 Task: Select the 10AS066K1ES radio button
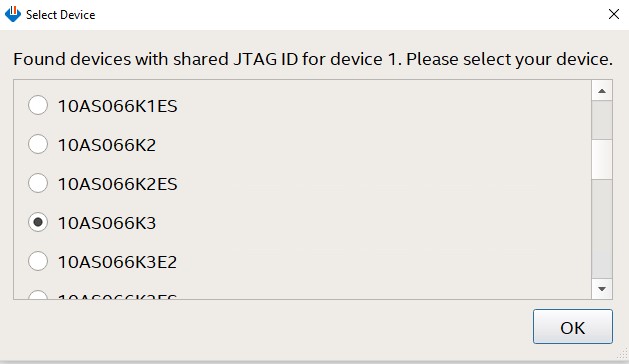pos(38,105)
